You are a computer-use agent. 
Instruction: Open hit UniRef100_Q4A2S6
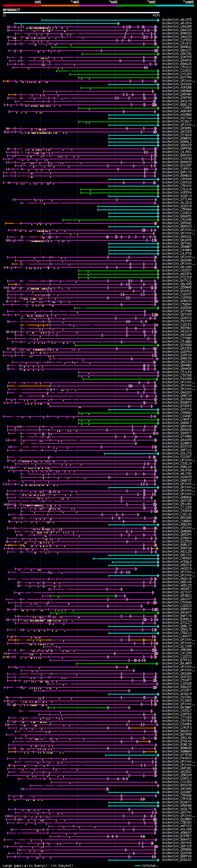click(x=177, y=37)
